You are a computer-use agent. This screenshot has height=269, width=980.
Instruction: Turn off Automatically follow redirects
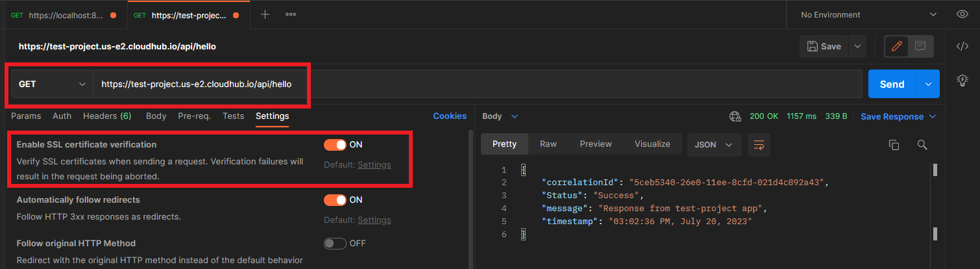[335, 199]
